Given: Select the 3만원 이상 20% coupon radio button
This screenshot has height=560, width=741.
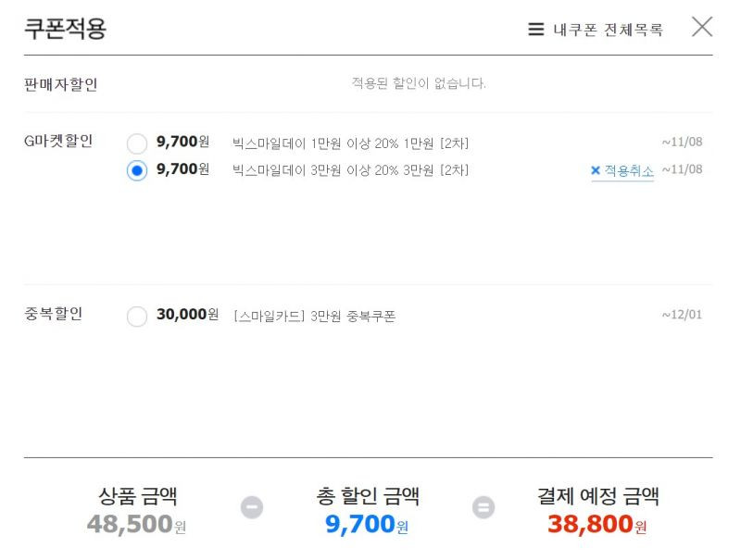Looking at the screenshot, I should [x=137, y=170].
